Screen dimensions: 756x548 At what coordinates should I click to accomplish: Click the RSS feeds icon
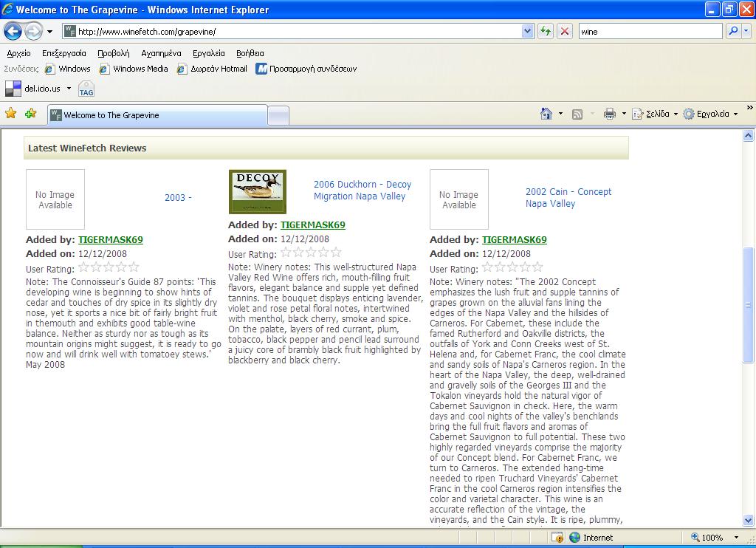pyautogui.click(x=577, y=114)
